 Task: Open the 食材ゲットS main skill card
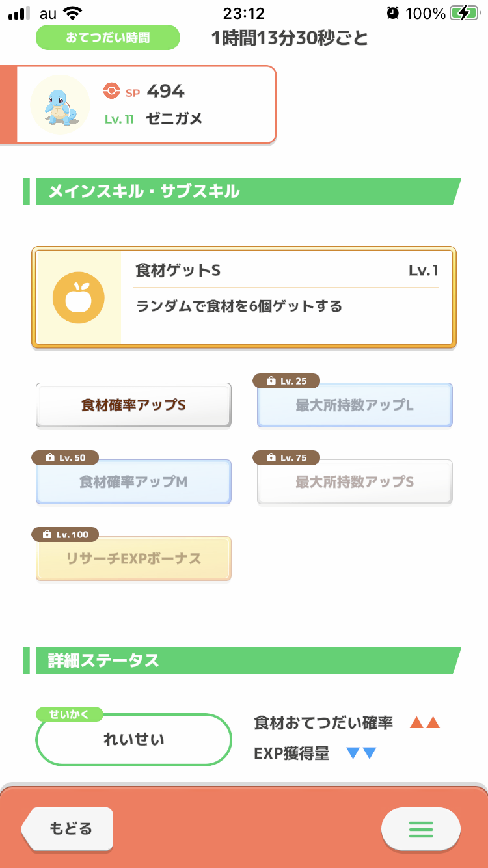[286, 297]
